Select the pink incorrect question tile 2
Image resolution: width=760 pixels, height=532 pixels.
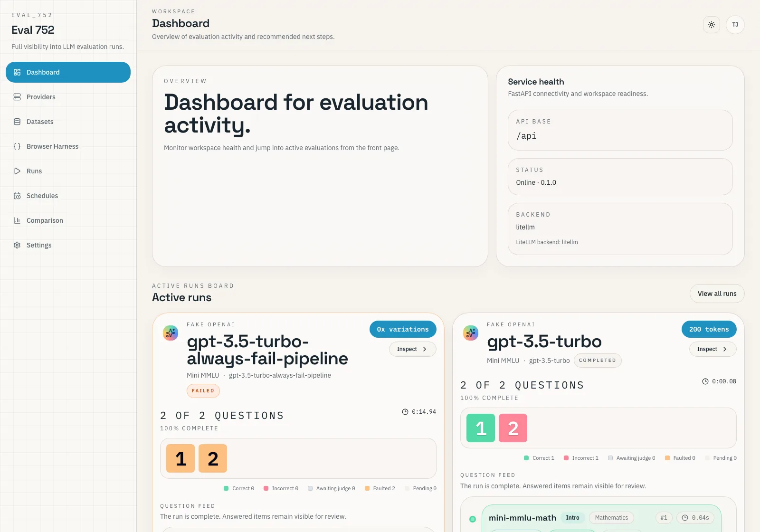click(513, 428)
